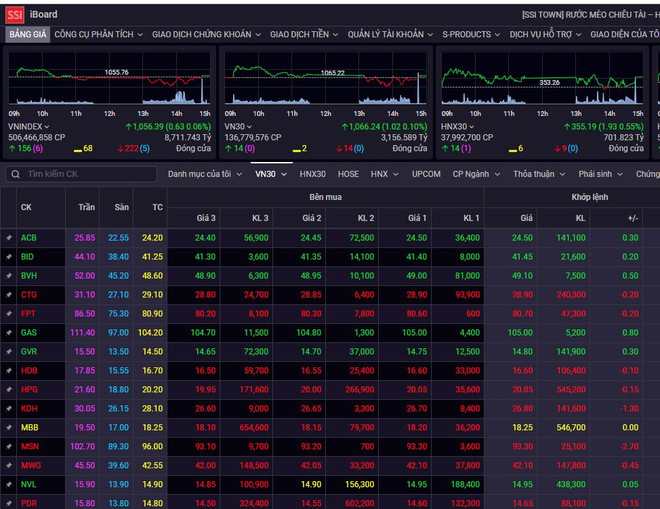660x509 pixels.
Task: Open the Bảng giá tab
Action: click(27, 34)
